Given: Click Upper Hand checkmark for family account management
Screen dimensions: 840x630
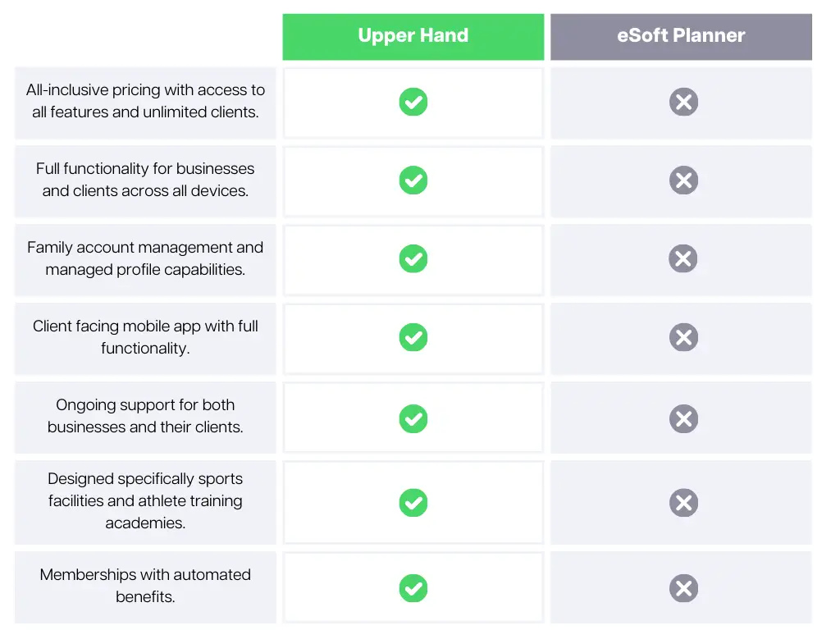Looking at the screenshot, I should 413,258.
